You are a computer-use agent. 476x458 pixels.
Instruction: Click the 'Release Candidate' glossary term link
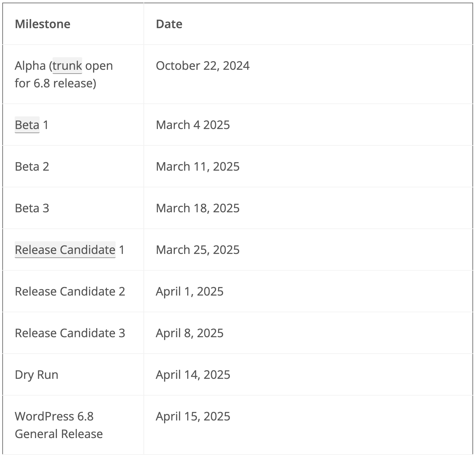65,250
